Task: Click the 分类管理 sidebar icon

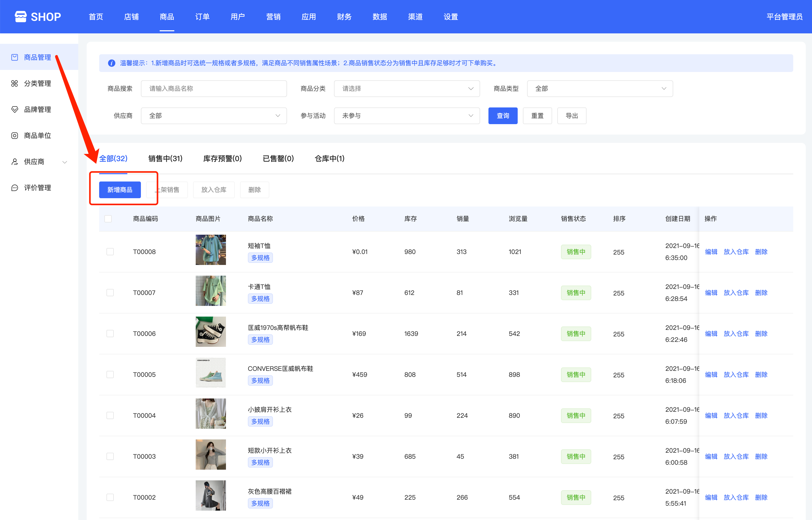Action: pyautogui.click(x=15, y=83)
